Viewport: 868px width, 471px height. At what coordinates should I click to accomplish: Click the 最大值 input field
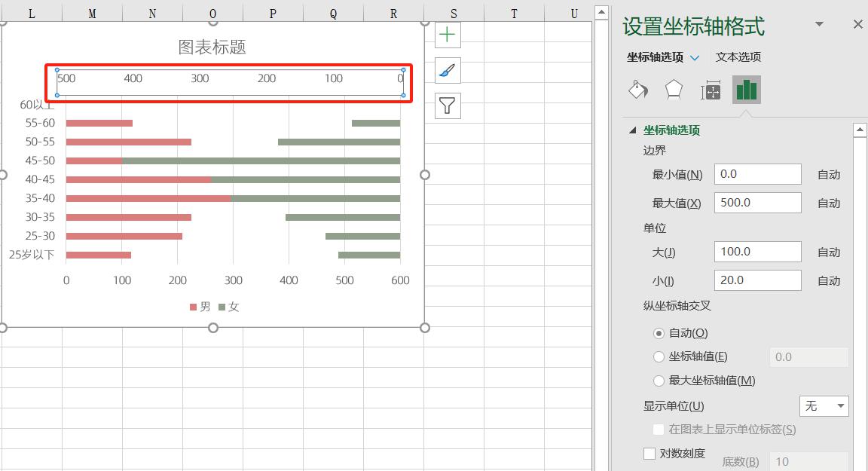tap(757, 203)
